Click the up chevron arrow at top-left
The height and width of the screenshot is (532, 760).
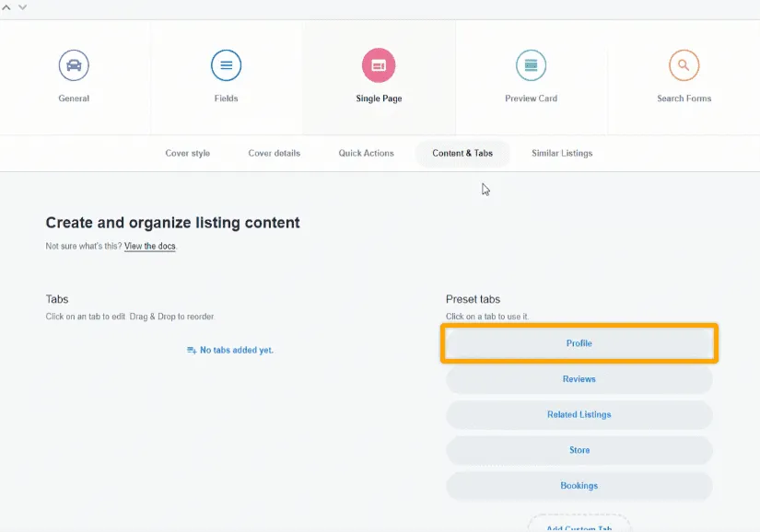8,7
